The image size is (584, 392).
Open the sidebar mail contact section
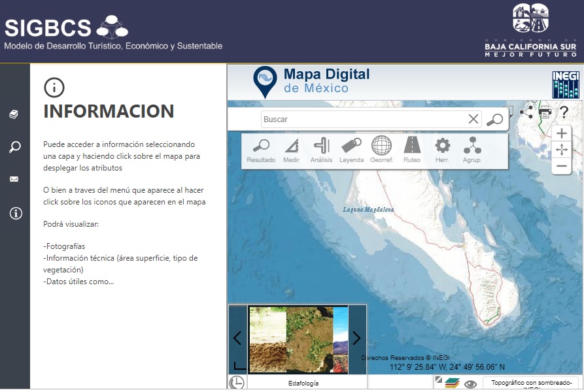pos(14,180)
